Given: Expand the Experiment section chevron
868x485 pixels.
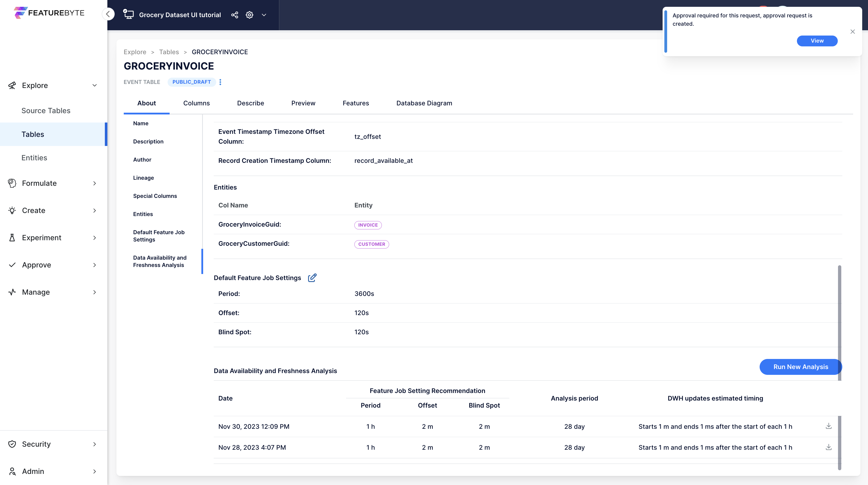Looking at the screenshot, I should pyautogui.click(x=95, y=238).
